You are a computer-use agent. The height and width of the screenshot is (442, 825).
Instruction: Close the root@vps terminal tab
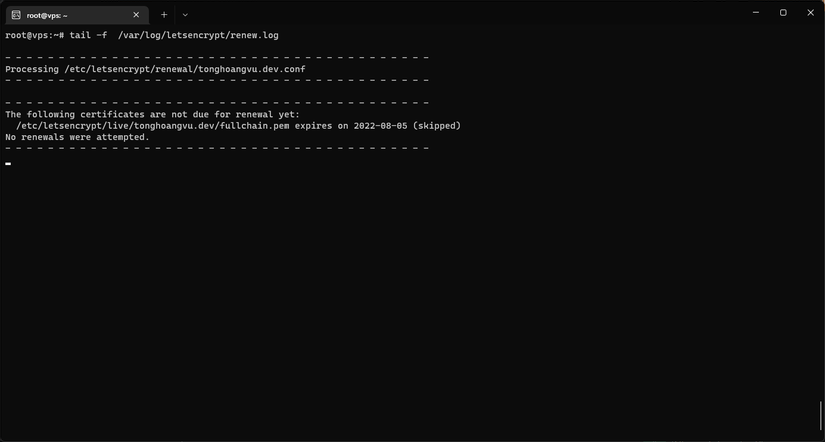[136, 15]
